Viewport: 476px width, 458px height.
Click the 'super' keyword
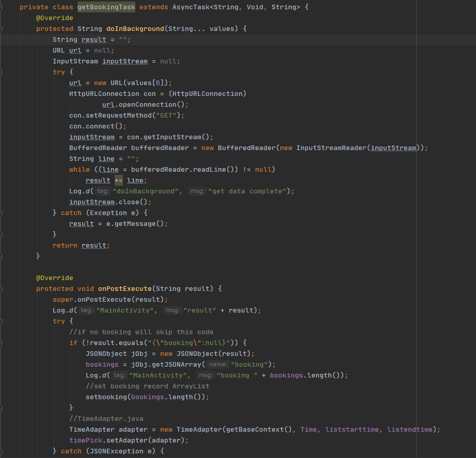click(x=63, y=300)
